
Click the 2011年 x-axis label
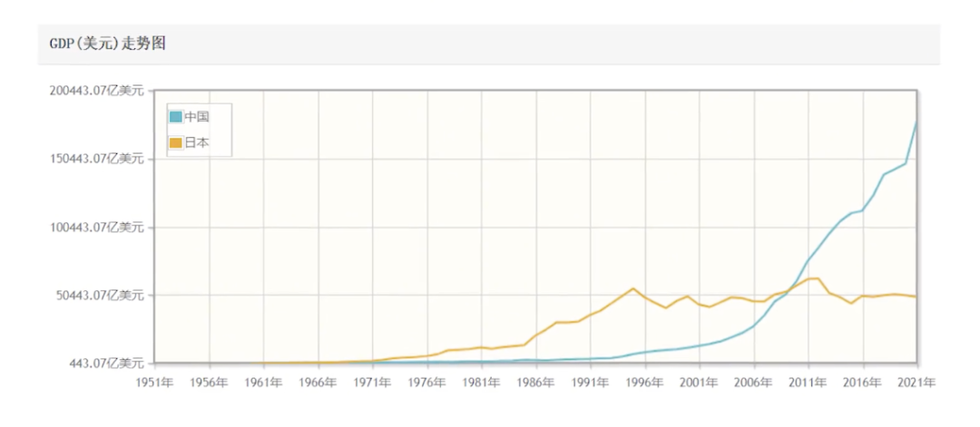pos(808,383)
